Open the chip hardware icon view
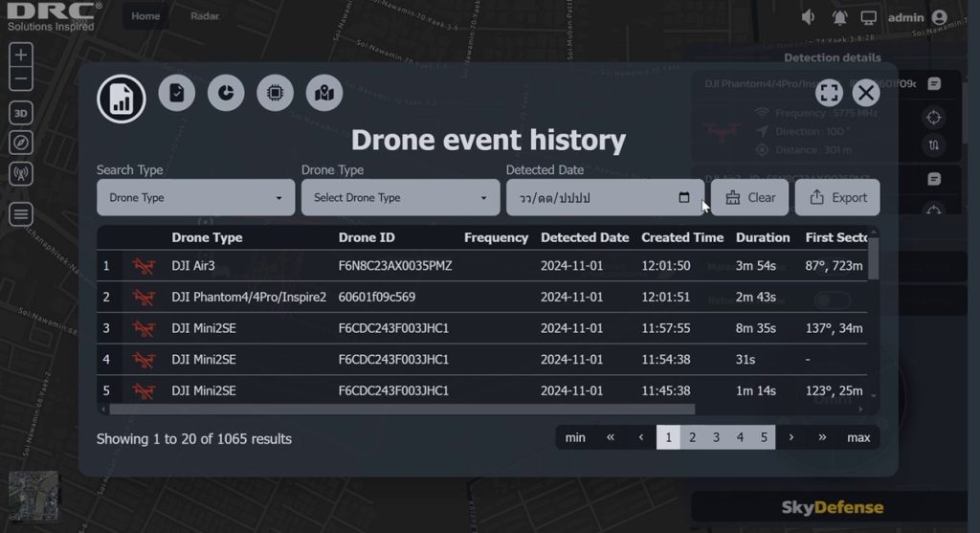Image resolution: width=980 pixels, height=533 pixels. [275, 93]
